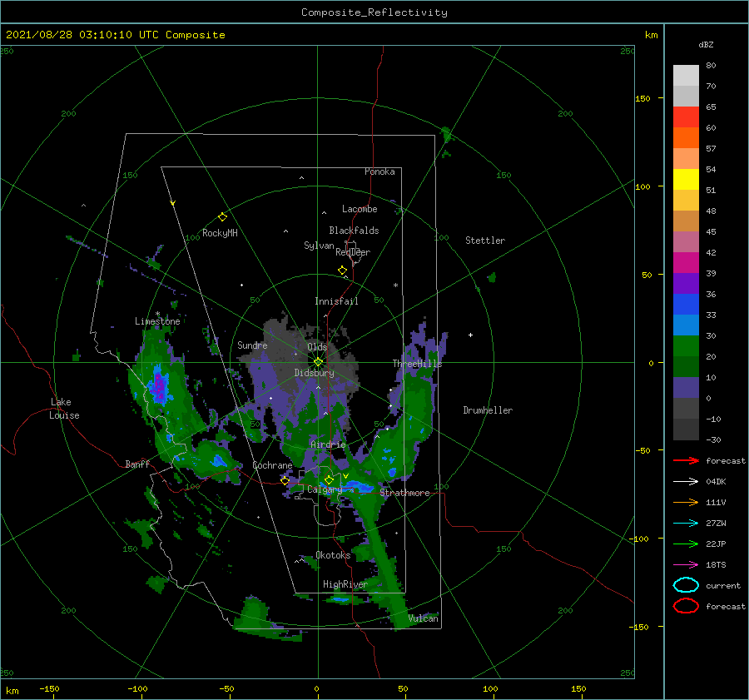This screenshot has height=700, width=749.
Task: Select the 54 dBZ yellow color swatch
Action: (686, 179)
